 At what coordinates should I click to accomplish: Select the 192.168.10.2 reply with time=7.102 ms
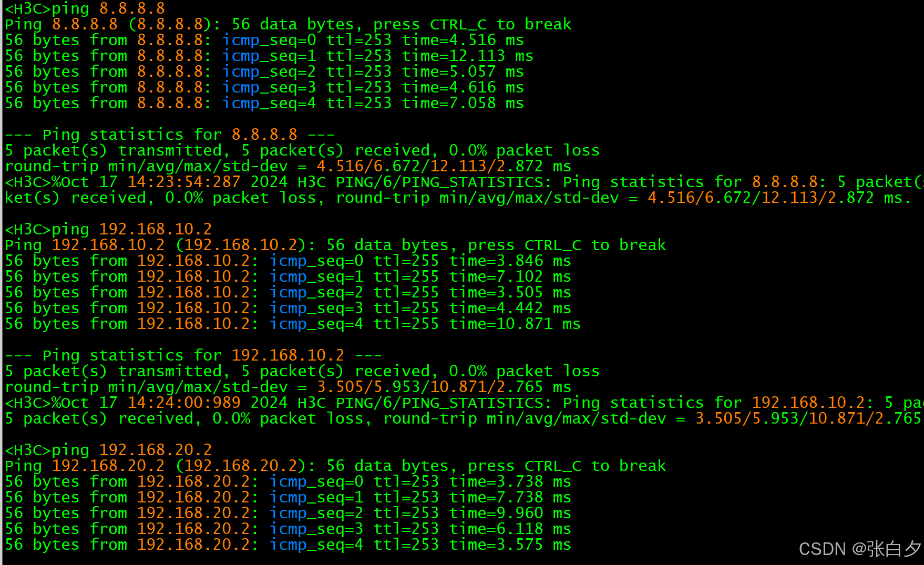point(288,276)
